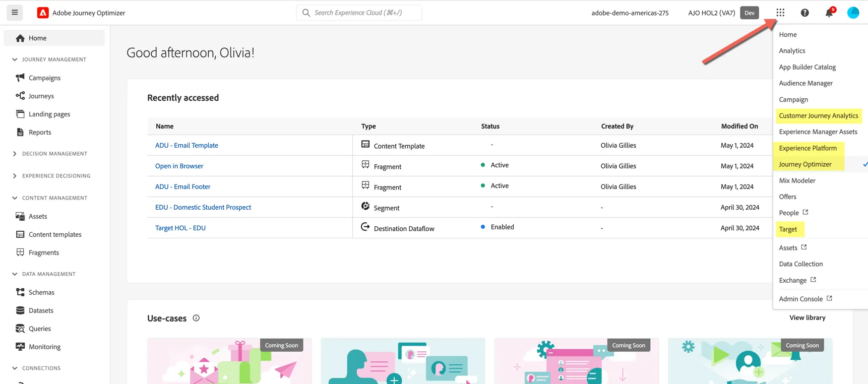Open EDU - Domestic Student Prospect segment
868x384 pixels.
click(203, 207)
